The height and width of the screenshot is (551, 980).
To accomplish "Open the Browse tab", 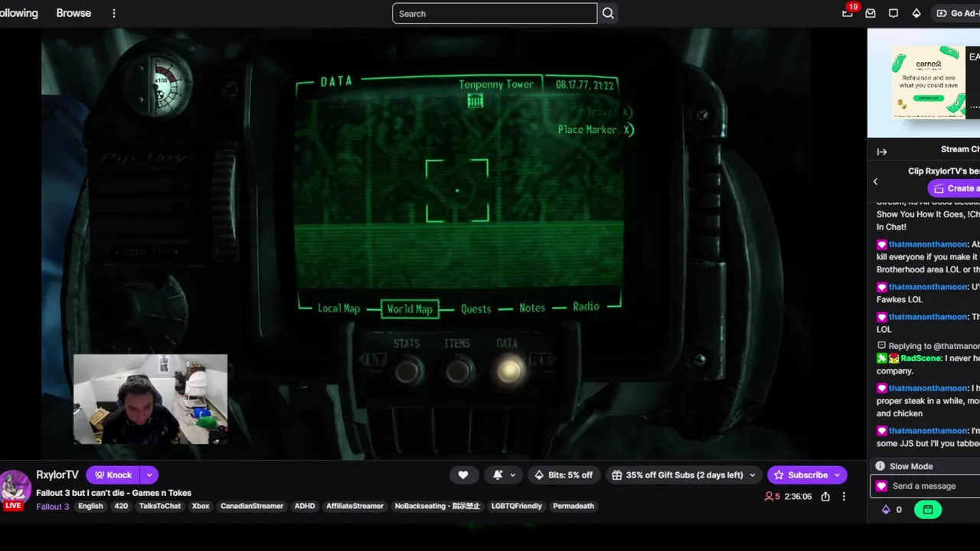I will tap(73, 13).
